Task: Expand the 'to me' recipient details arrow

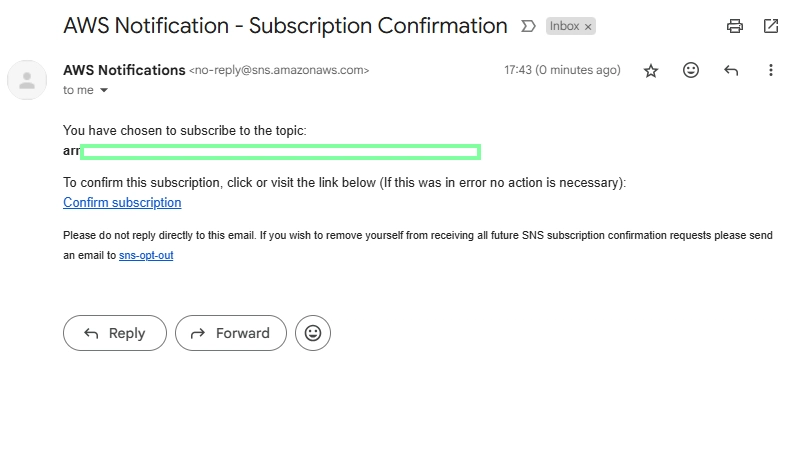Action: 104,90
